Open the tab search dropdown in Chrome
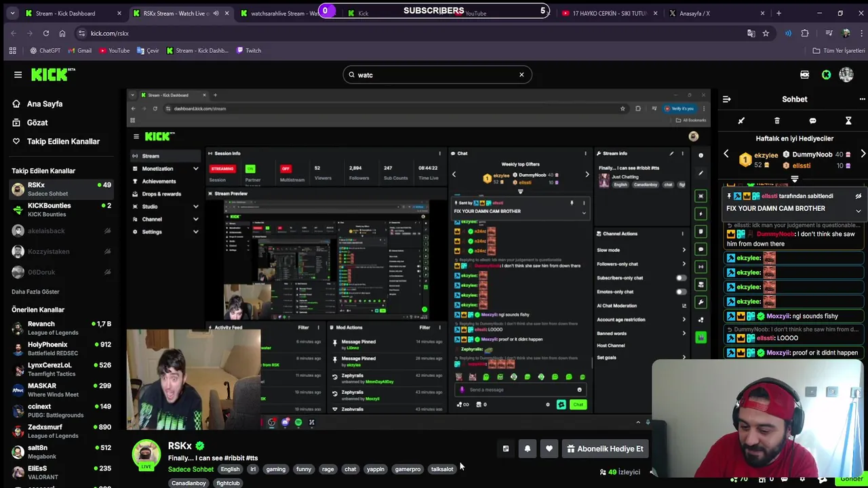The height and width of the screenshot is (488, 868). click(13, 13)
